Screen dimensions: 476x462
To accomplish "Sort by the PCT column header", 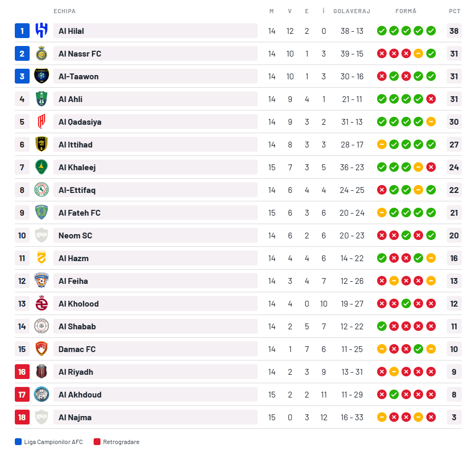I will click(x=454, y=11).
